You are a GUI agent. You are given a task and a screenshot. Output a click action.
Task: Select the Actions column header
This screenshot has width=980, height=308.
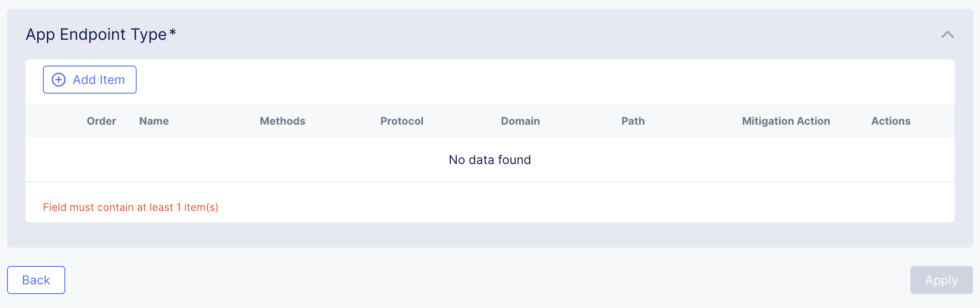[x=891, y=121]
